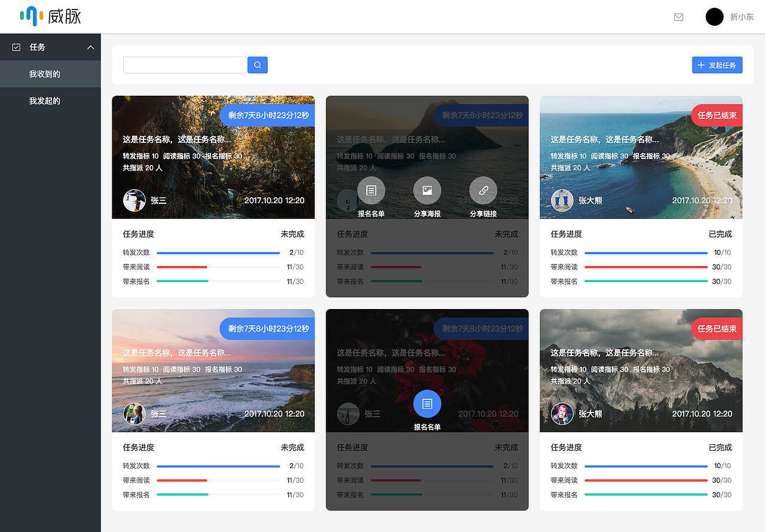This screenshot has height=532, width=765.
Task: Select the 任务 sidebar menu
Action: click(50, 47)
